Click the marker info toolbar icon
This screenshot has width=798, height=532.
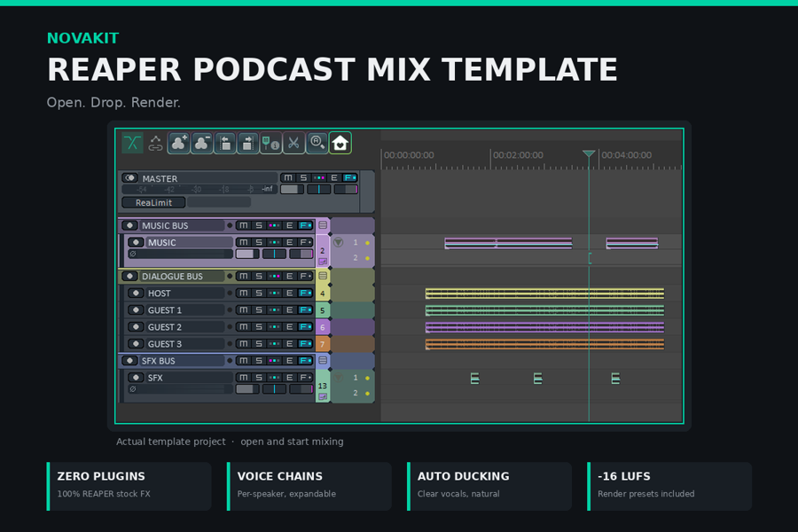click(270, 143)
